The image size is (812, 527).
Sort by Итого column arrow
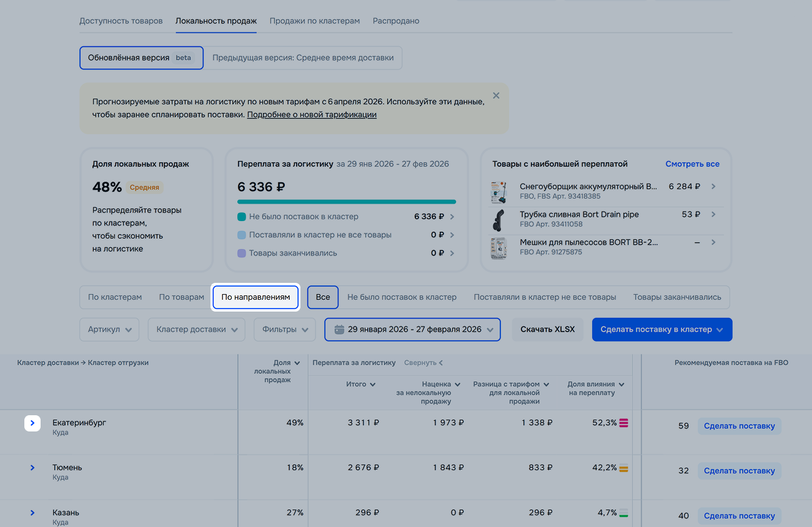(x=373, y=385)
